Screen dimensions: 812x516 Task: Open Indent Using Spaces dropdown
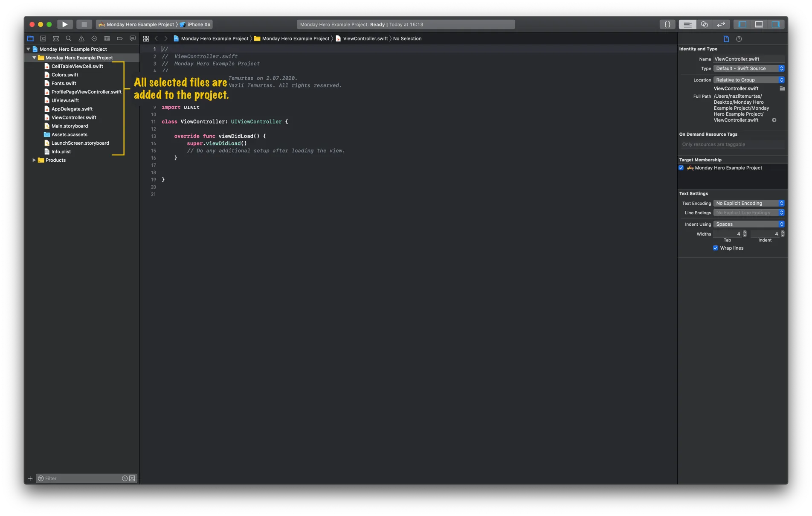click(749, 224)
